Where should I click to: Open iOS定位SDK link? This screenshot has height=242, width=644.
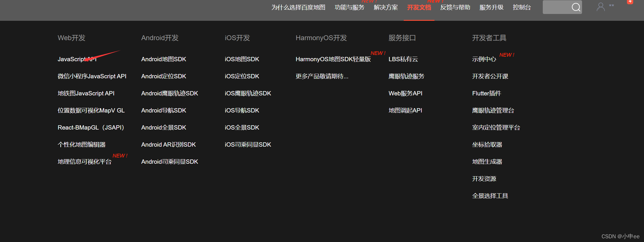coord(242,76)
